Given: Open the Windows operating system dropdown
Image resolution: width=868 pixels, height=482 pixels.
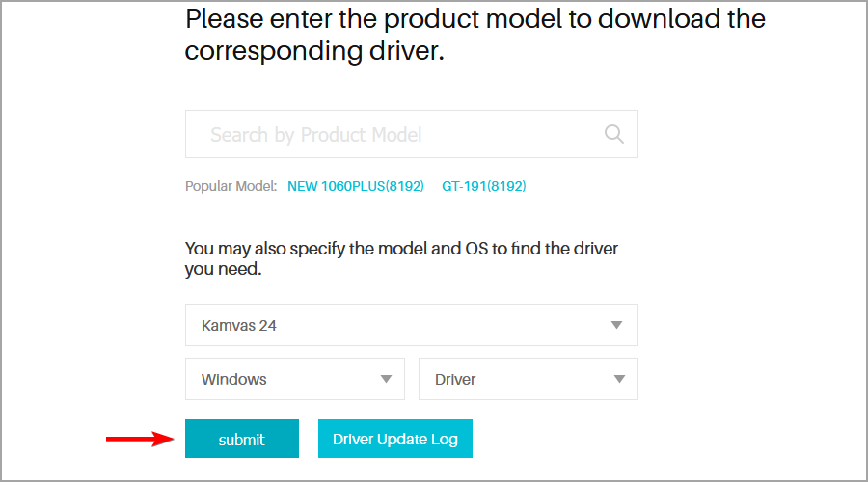Looking at the screenshot, I should tap(295, 379).
